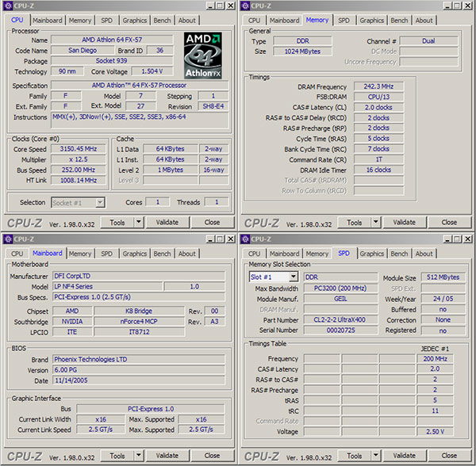Viewport: 476px width, 466px height.
Task: Click FSB:DRAM value CPU/13
Action: (x=378, y=97)
